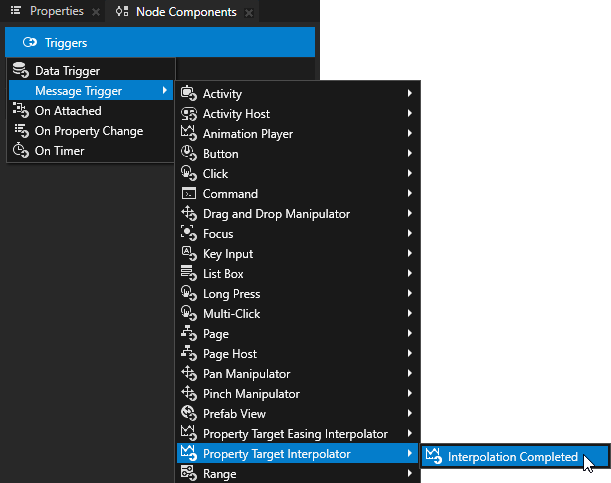The width and height of the screenshot is (611, 483).
Task: Expand the Range submenu arrow
Action: 410,474
